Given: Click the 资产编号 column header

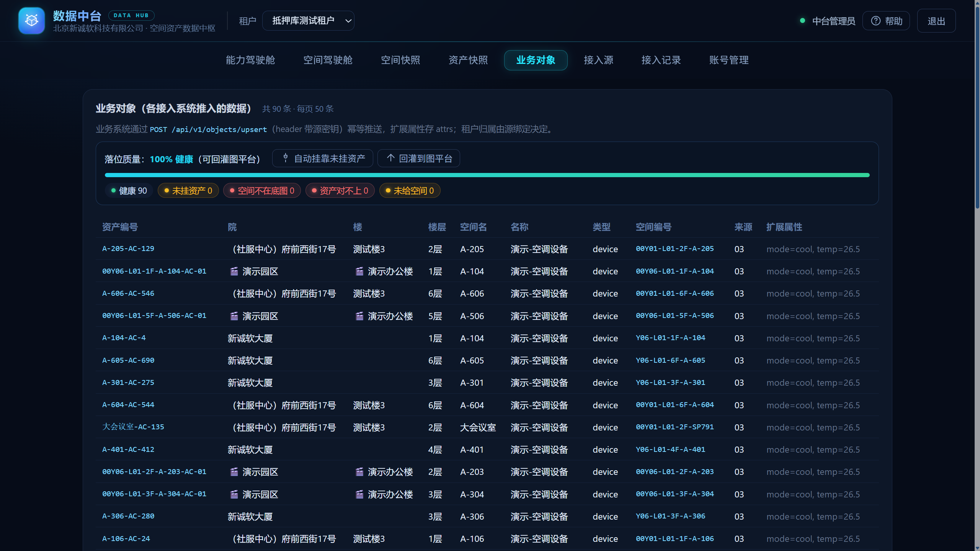Looking at the screenshot, I should [120, 227].
